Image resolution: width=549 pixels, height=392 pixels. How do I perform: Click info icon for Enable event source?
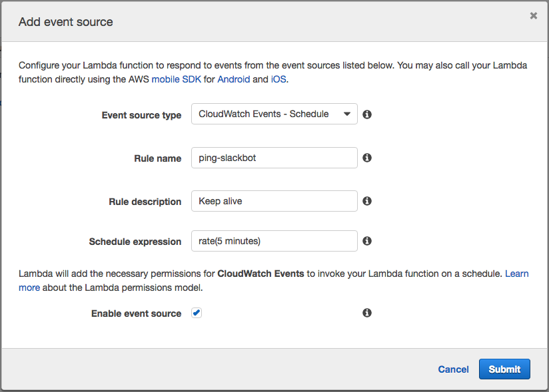click(366, 313)
